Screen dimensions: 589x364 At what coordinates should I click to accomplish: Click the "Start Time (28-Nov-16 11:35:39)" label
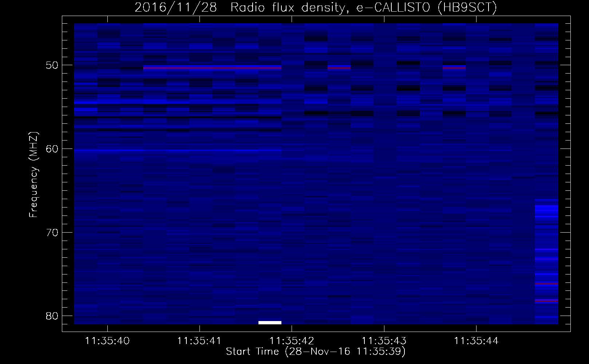(x=316, y=352)
